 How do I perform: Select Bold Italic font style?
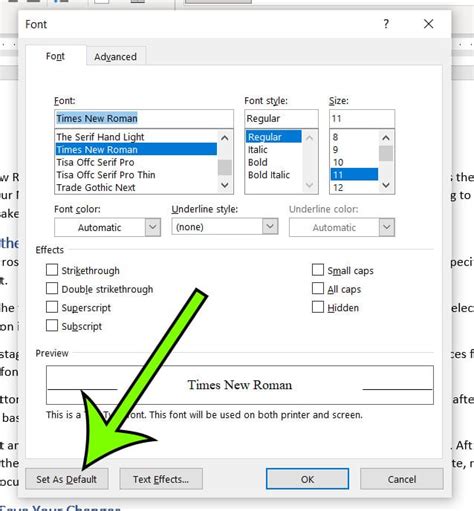pos(274,175)
